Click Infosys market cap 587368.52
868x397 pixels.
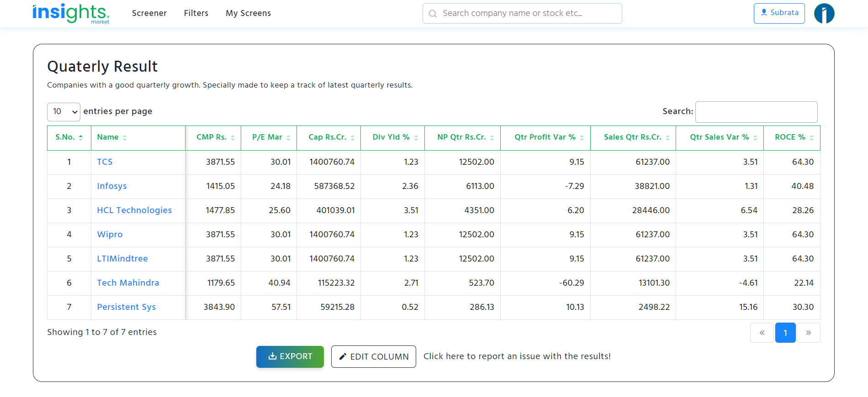[334, 186]
